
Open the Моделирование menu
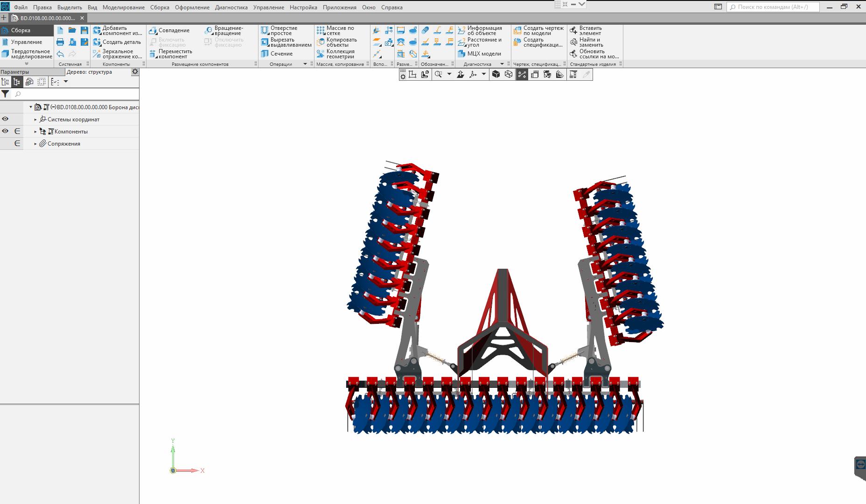point(123,7)
